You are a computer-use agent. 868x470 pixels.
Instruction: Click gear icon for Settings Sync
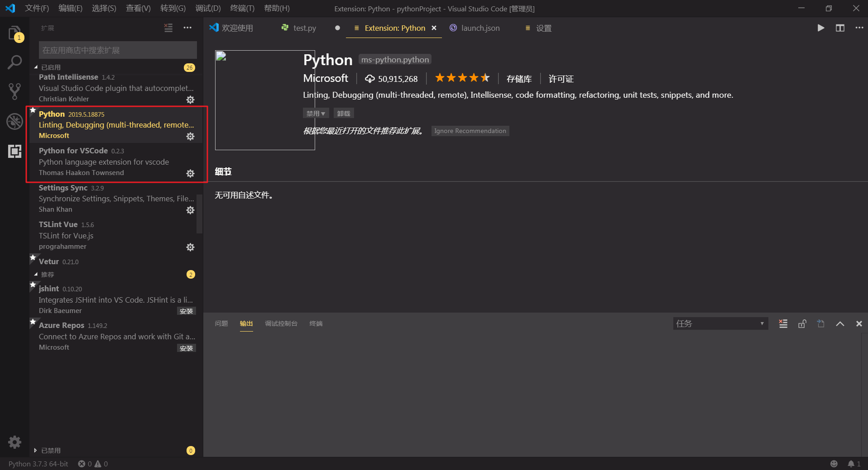click(x=191, y=210)
